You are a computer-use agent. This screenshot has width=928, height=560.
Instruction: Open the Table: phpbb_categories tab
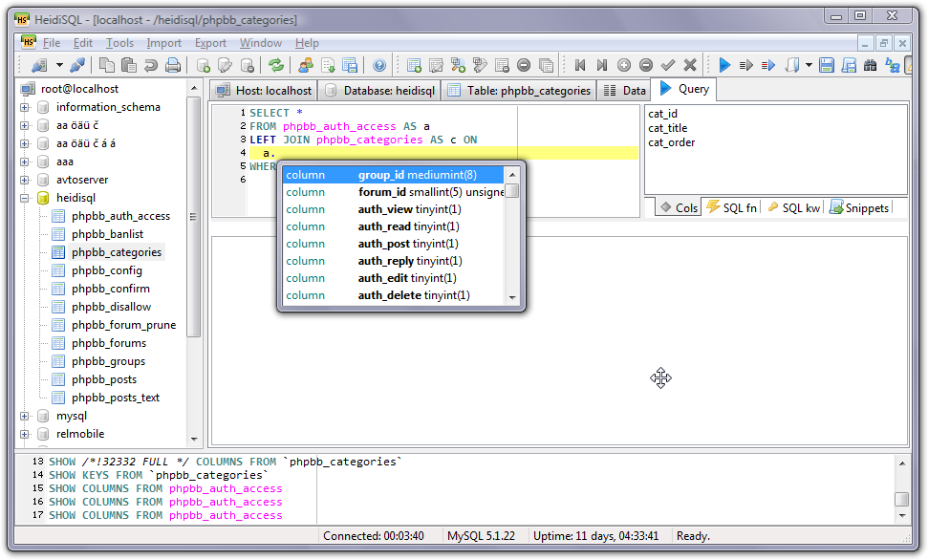tap(520, 91)
